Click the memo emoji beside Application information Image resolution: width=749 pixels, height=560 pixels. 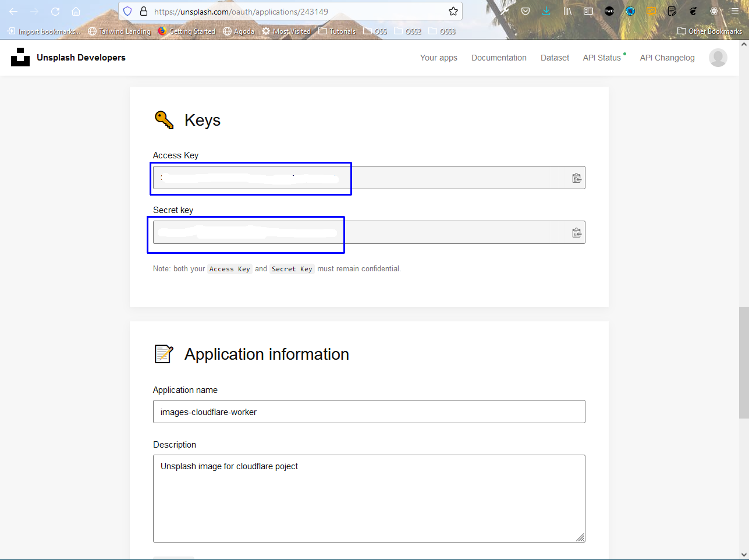point(164,354)
